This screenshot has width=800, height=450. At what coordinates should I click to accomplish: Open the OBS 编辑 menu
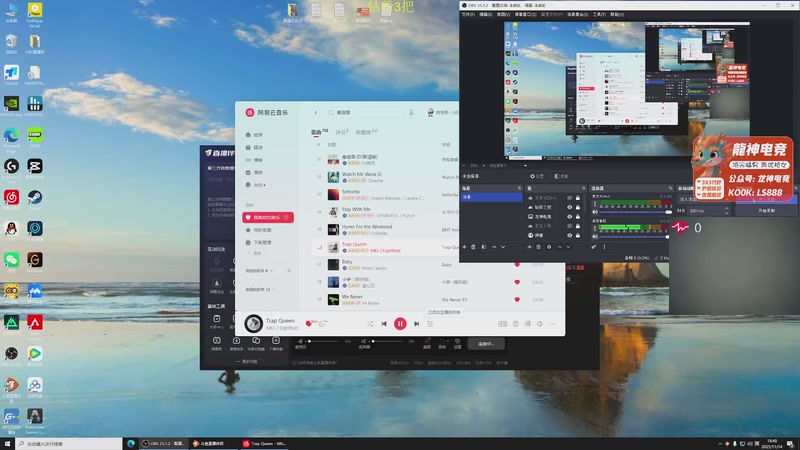[486, 14]
